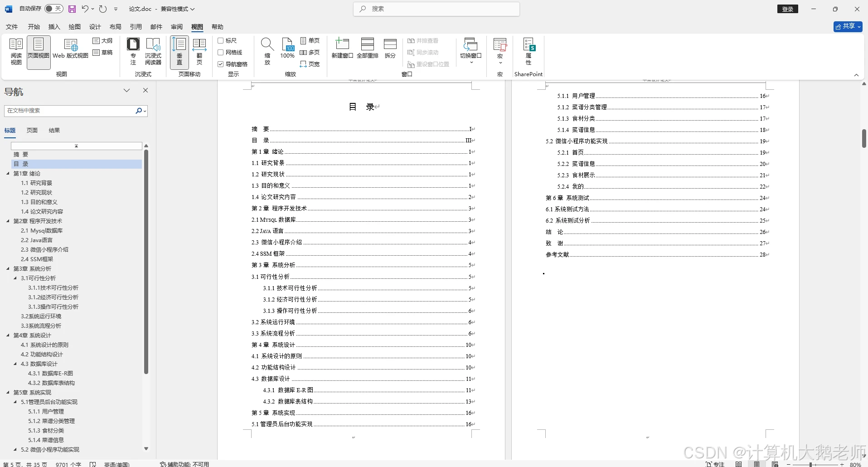Open the Macros (宏) dropdown
868x467 pixels.
pos(500,52)
